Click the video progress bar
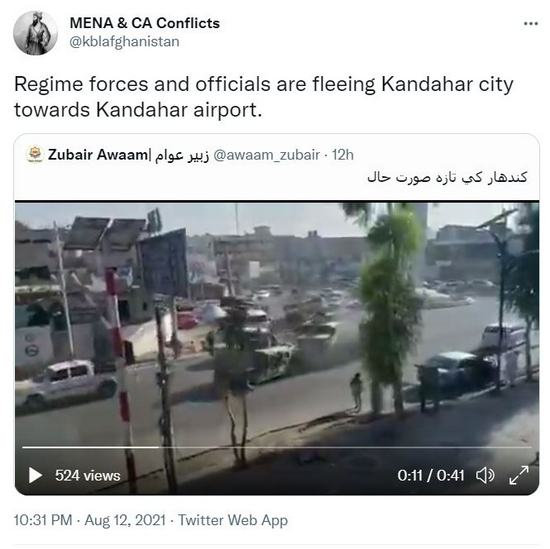This screenshot has height=549, width=550. [276, 447]
